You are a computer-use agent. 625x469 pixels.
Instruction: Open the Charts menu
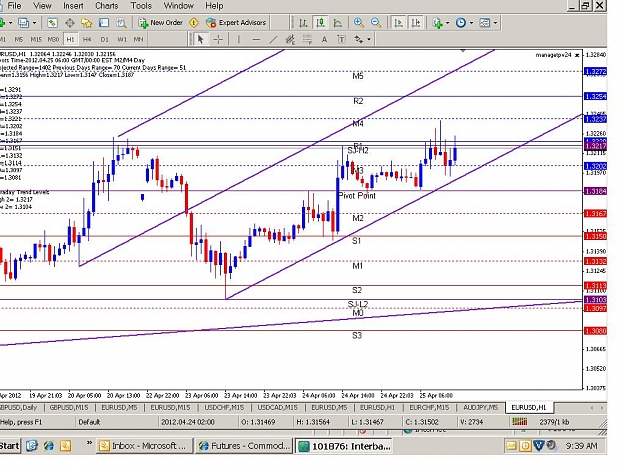pyautogui.click(x=107, y=6)
